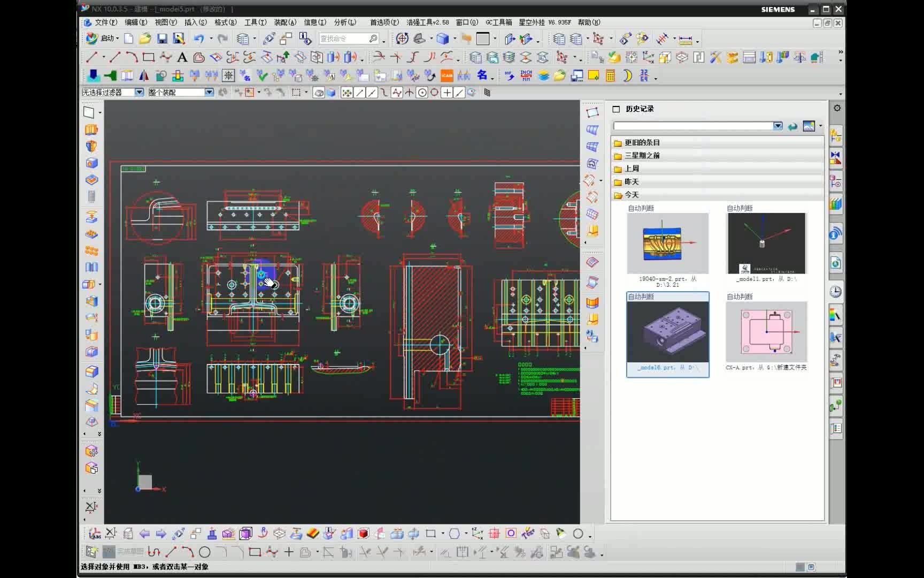Click the yellow calculator icon
Image resolution: width=924 pixels, height=578 pixels.
[610, 76]
